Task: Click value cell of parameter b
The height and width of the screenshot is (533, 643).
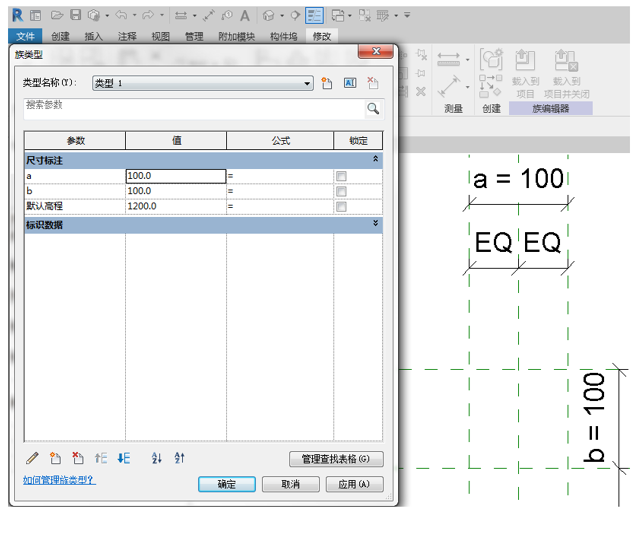Action: [176, 191]
